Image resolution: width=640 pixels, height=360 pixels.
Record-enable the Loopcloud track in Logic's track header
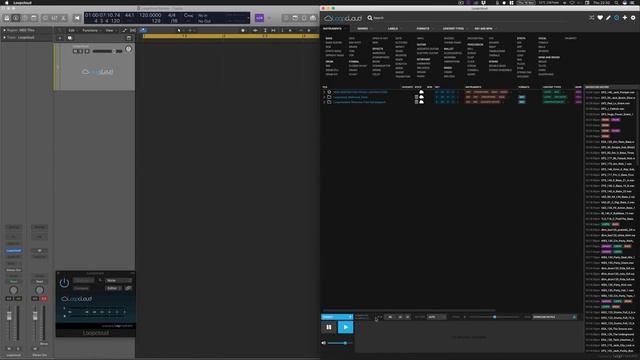pos(87,51)
